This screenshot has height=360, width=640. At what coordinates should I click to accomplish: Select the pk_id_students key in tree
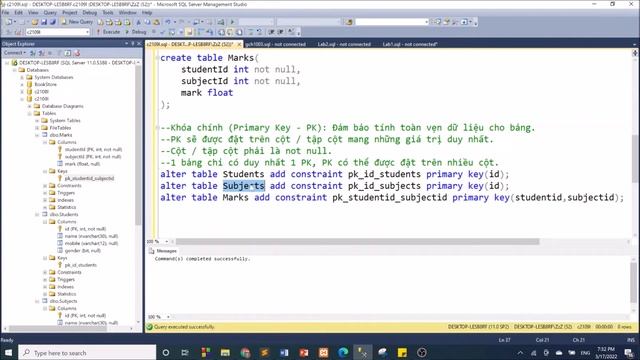tap(81, 265)
